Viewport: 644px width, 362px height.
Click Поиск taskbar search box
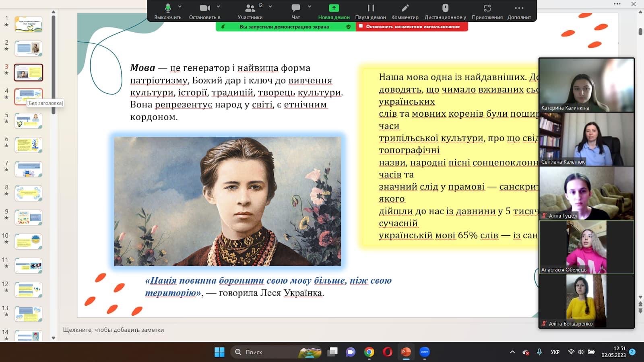click(x=277, y=352)
